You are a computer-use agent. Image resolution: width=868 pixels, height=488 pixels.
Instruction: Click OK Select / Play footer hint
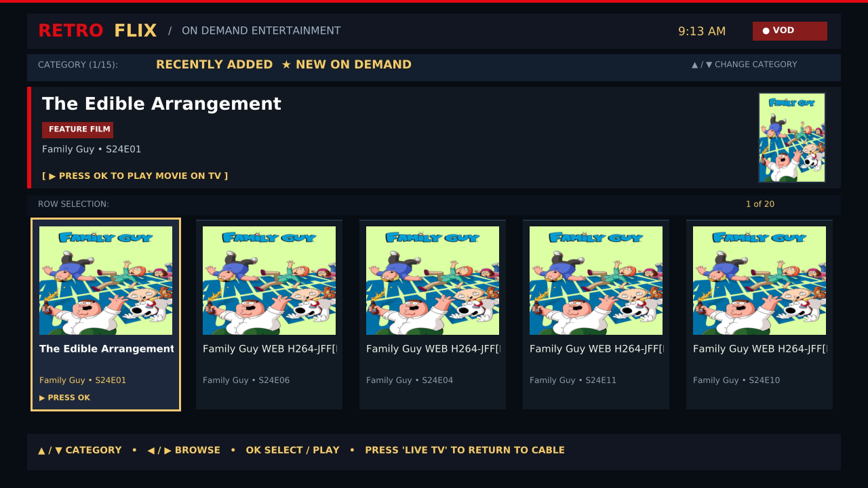(x=292, y=450)
